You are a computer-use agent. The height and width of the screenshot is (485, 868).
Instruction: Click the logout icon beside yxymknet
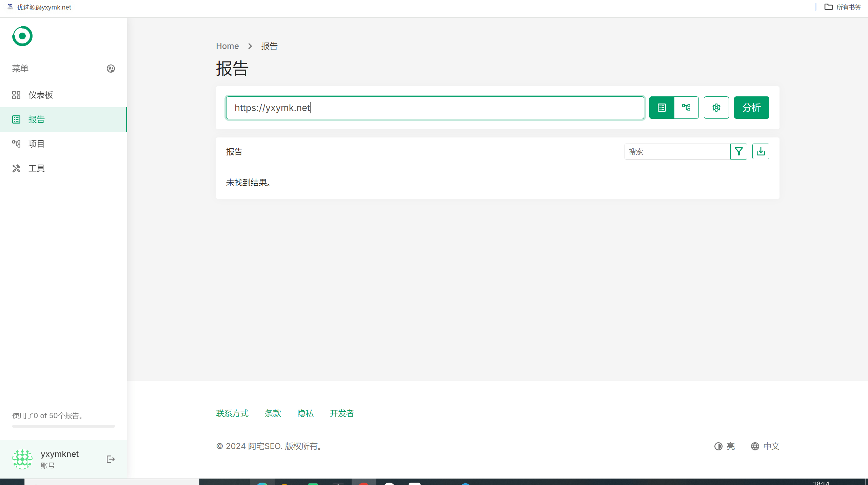111,459
